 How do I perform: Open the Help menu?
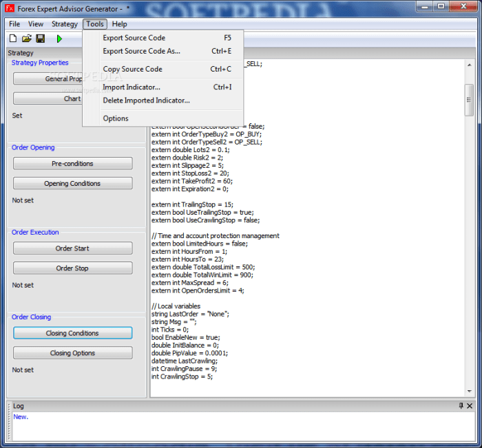(x=119, y=24)
